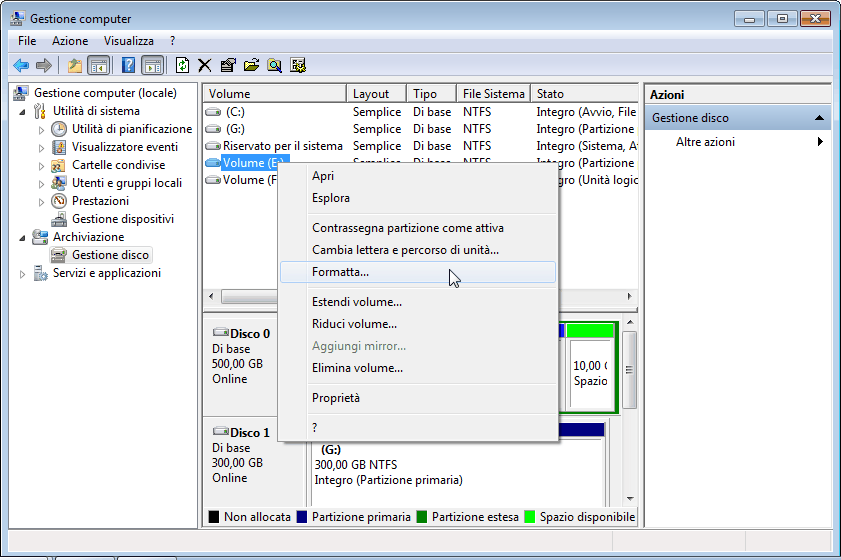Click the (C:) volume drive icon

pos(213,112)
